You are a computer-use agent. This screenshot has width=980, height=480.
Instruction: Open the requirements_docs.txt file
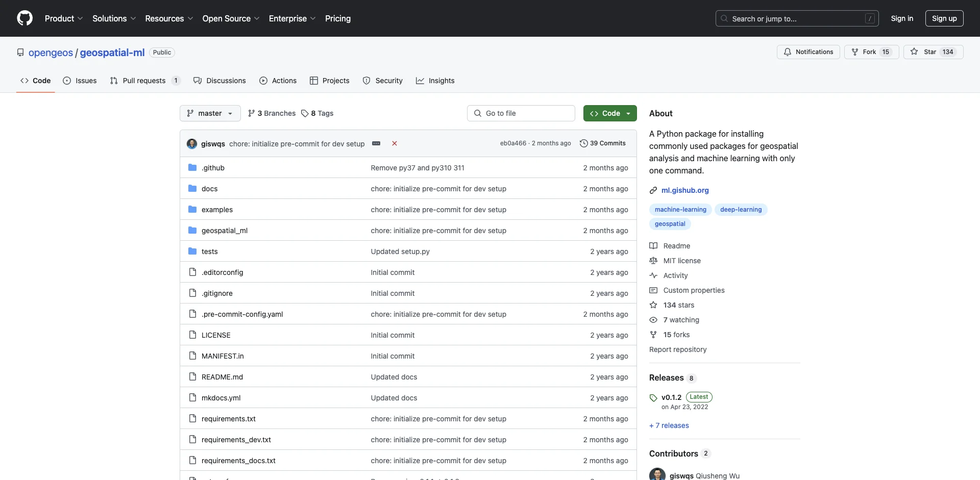coord(238,461)
